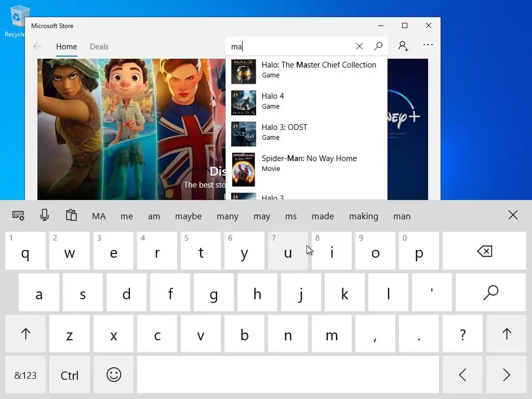The height and width of the screenshot is (399, 532).
Task: Go back with the Store arrow
Action: pyautogui.click(x=37, y=46)
